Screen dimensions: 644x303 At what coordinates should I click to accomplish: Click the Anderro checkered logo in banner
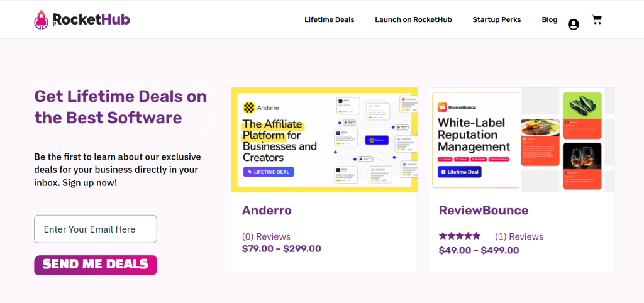[249, 107]
